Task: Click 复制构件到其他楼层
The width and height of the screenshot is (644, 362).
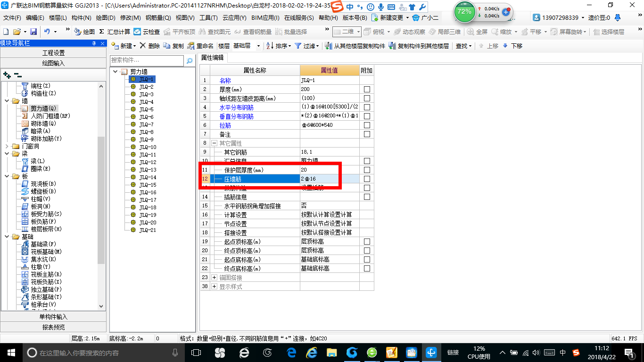Action: point(419,46)
